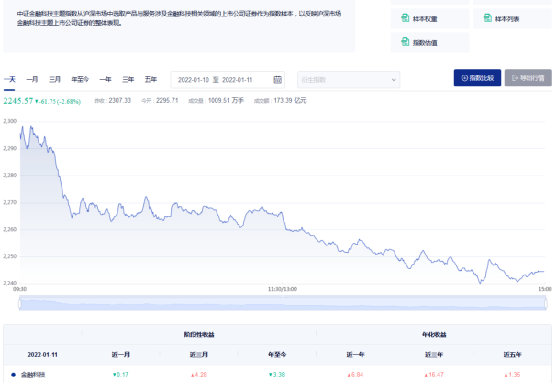The height and width of the screenshot is (383, 554).
Task: Click the 2,270 y-axis label
Action: coord(10,202)
